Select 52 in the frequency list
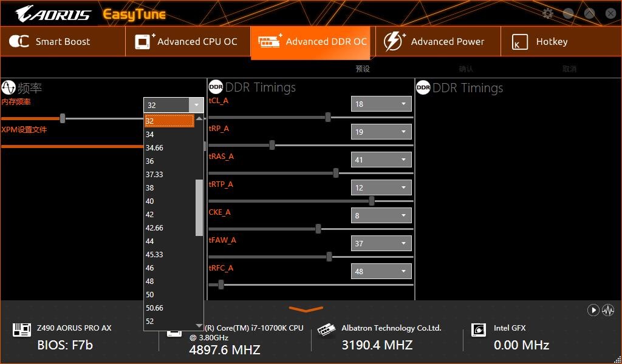622x364 pixels. click(x=170, y=321)
